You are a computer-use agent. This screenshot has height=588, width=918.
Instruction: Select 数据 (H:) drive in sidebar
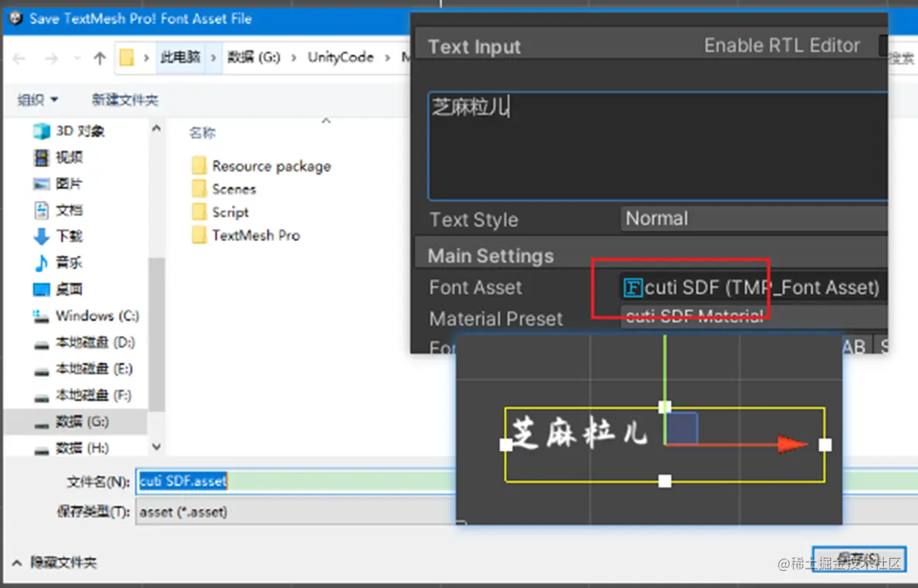(72, 449)
